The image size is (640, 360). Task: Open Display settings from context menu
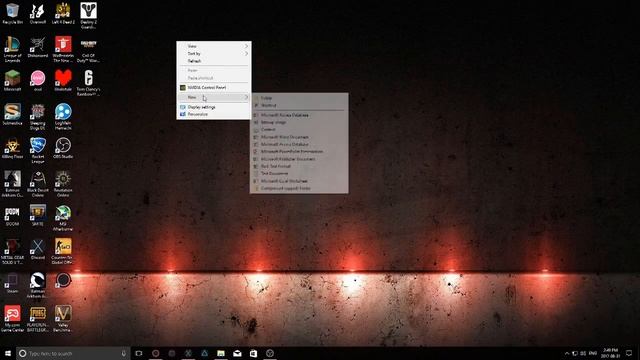tap(214, 107)
